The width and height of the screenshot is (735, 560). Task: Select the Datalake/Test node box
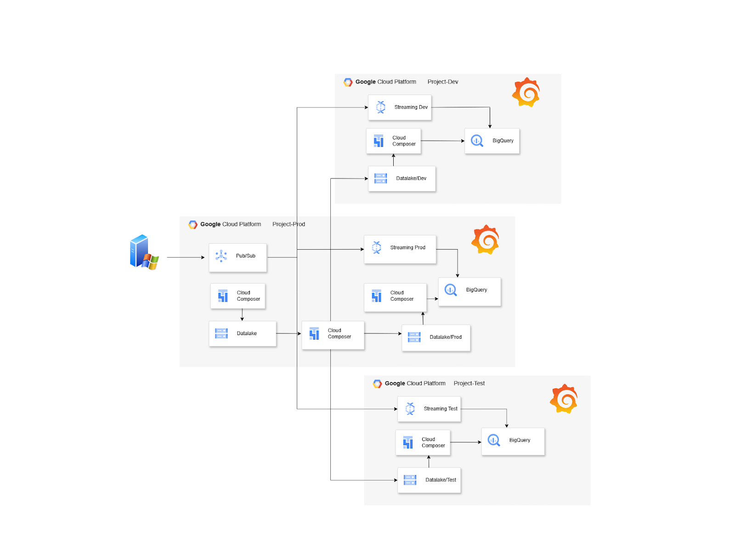(x=429, y=480)
